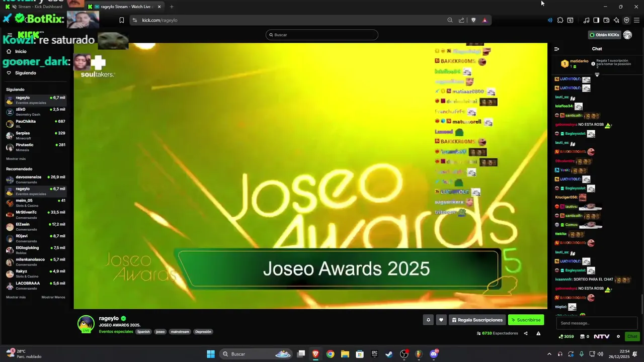Open Brave Rewards triangle icon
This screenshot has width=644, height=362.
485,20
